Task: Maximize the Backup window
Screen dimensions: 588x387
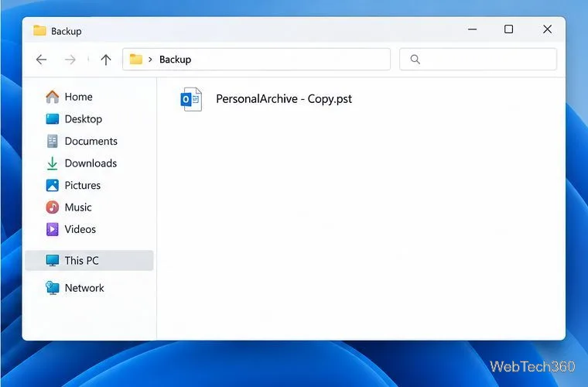Action: tap(508, 29)
